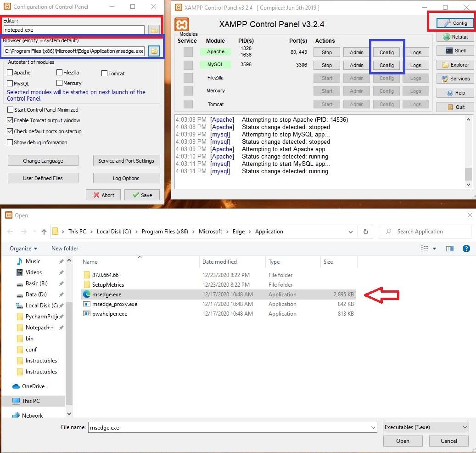This screenshot has height=453, width=476.
Task: Go up one folder level in Open dialog
Action: (44, 232)
